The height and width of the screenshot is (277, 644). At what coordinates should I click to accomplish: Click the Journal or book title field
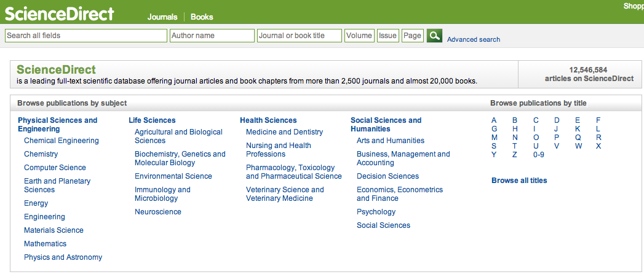pos(300,36)
